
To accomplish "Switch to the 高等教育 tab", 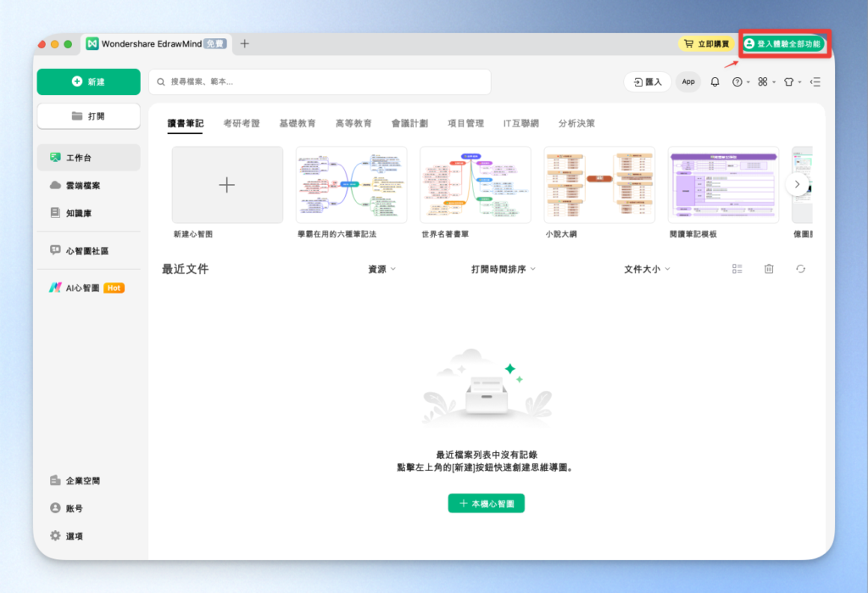I will click(353, 123).
